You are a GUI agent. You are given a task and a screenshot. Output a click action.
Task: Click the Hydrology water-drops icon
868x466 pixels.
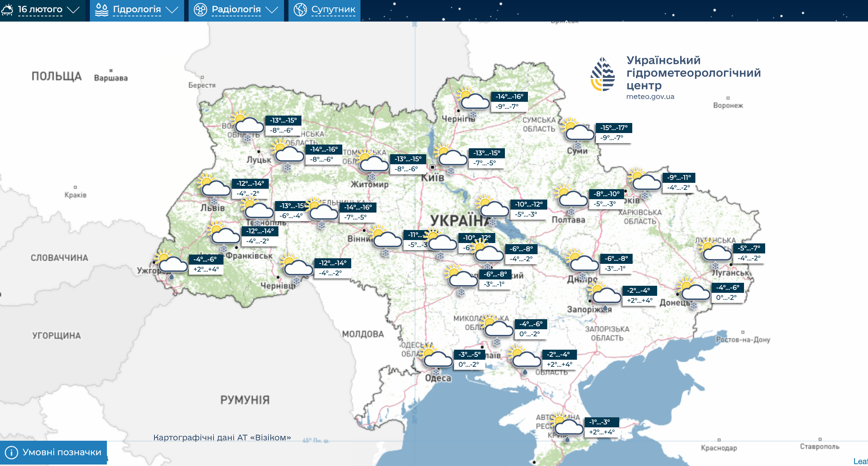101,10
